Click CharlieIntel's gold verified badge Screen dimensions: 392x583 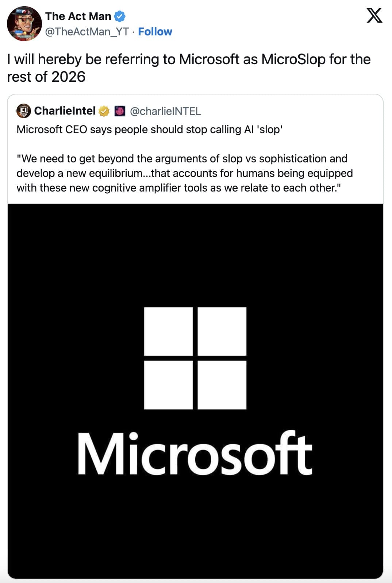104,111
